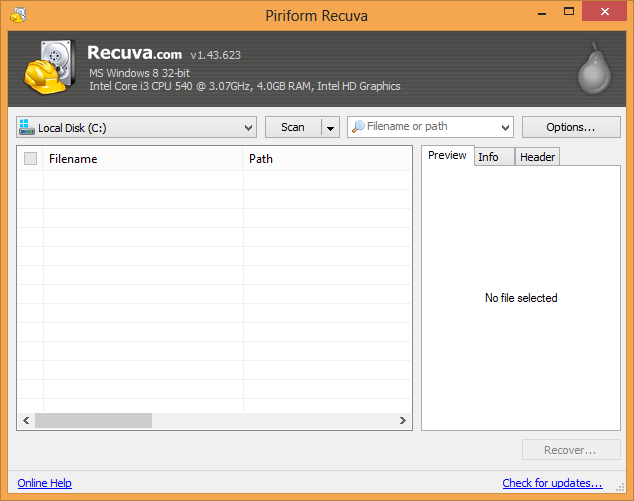Click the Piriform pear logo

tap(594, 68)
